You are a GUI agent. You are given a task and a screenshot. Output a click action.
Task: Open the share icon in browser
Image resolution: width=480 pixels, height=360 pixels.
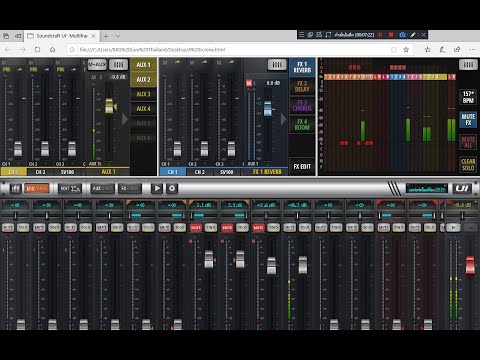coord(457,50)
